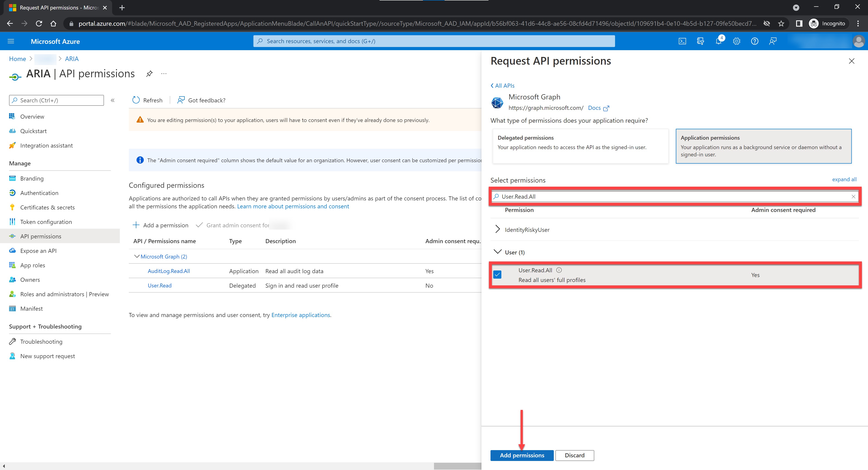Select Delegated permissions card
The width and height of the screenshot is (868, 470).
tap(580, 146)
